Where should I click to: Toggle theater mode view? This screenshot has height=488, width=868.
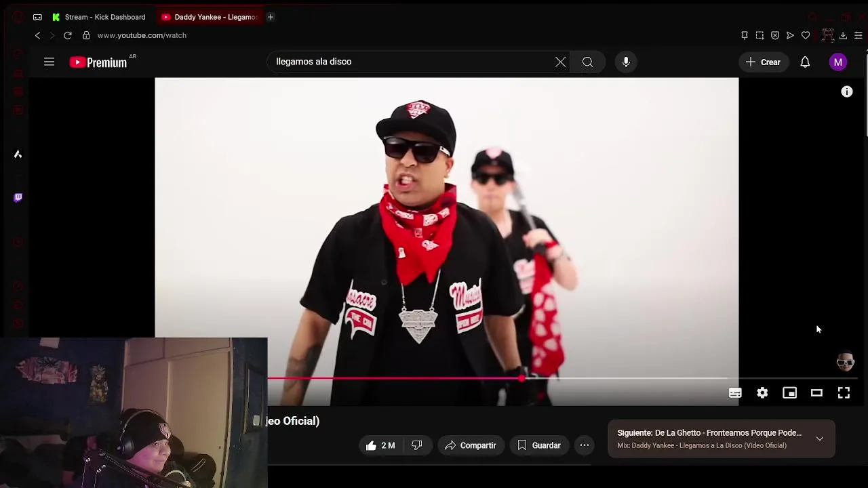coord(816,393)
